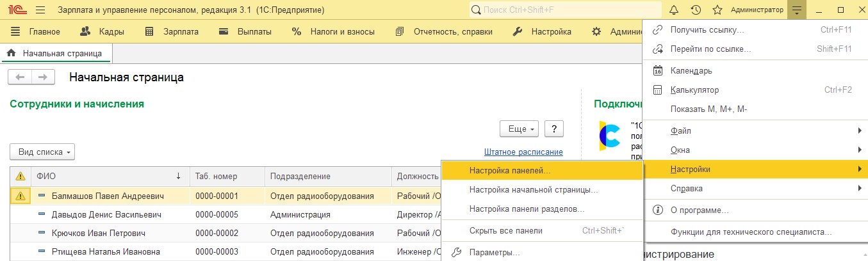The height and width of the screenshot is (261, 868).
Task: Open the Штатное расписание link
Action: click(x=523, y=152)
